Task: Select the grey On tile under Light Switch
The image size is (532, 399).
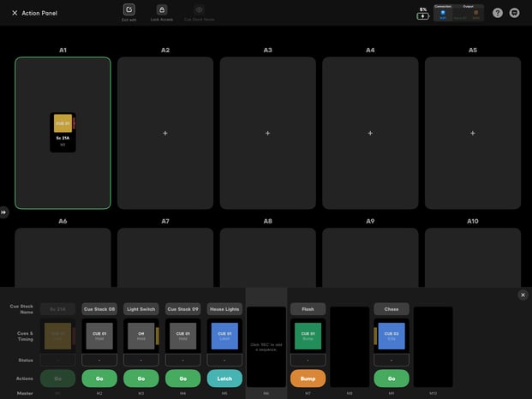Action: (141, 336)
